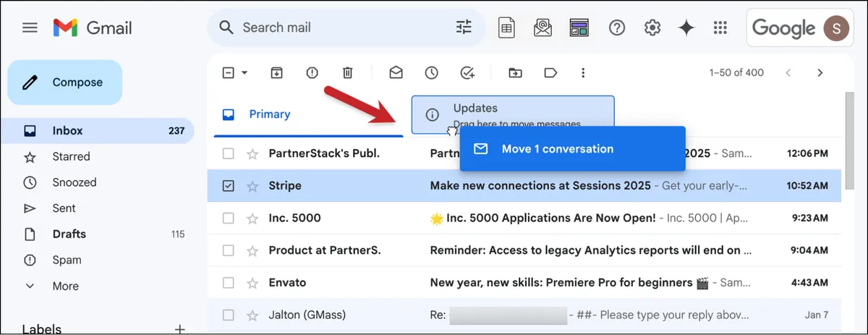Viewport: 868px width, 335px height.
Task: Delete the selected conversation with trash icon
Action: [348, 72]
